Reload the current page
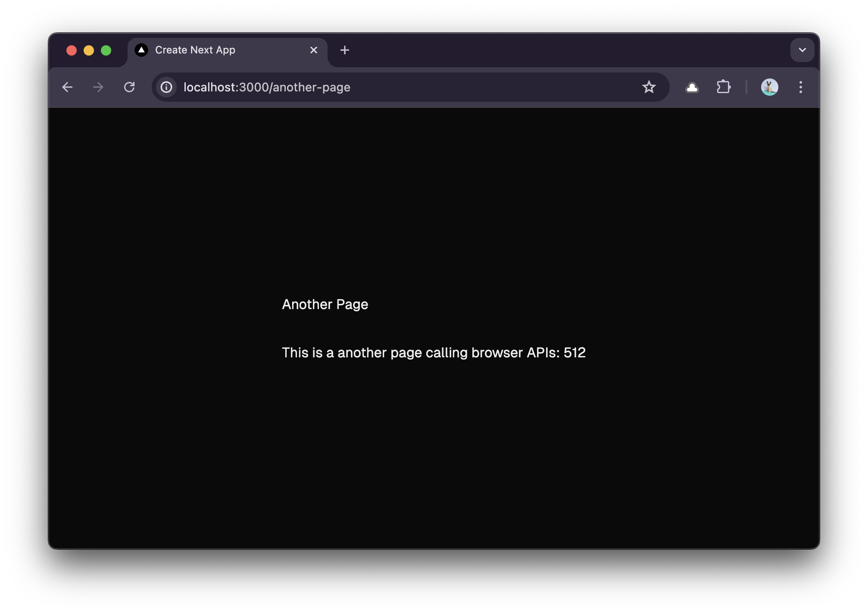 (x=129, y=87)
